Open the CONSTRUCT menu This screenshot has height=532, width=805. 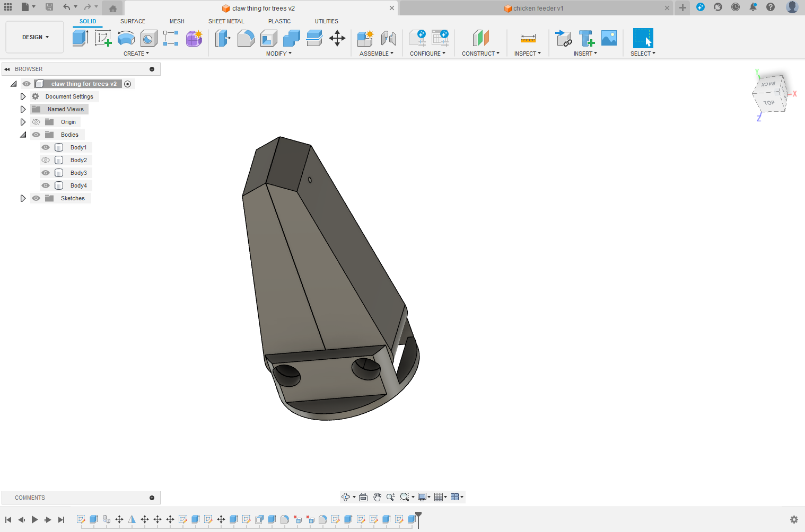click(x=480, y=54)
